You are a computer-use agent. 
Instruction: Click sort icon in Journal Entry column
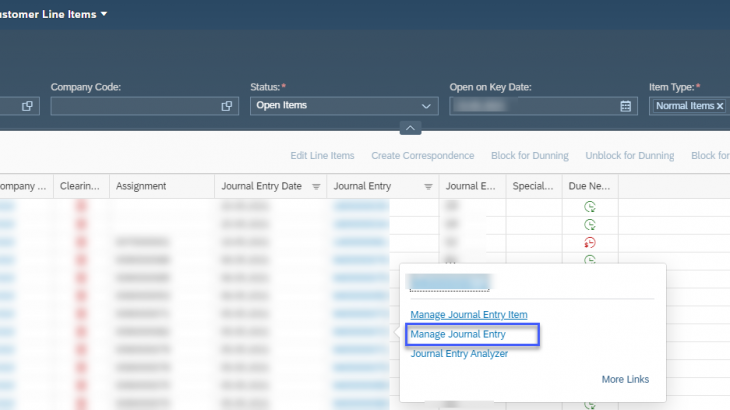[x=428, y=186]
